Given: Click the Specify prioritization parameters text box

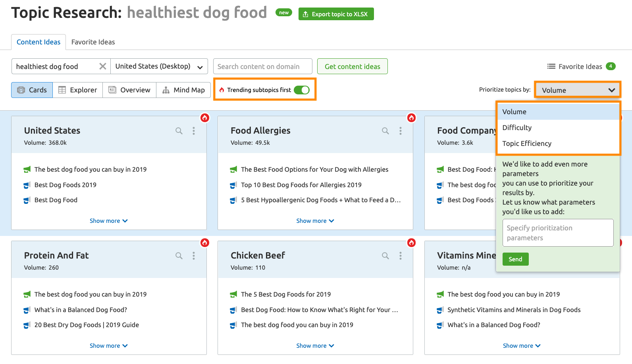Looking at the screenshot, I should tap(558, 233).
